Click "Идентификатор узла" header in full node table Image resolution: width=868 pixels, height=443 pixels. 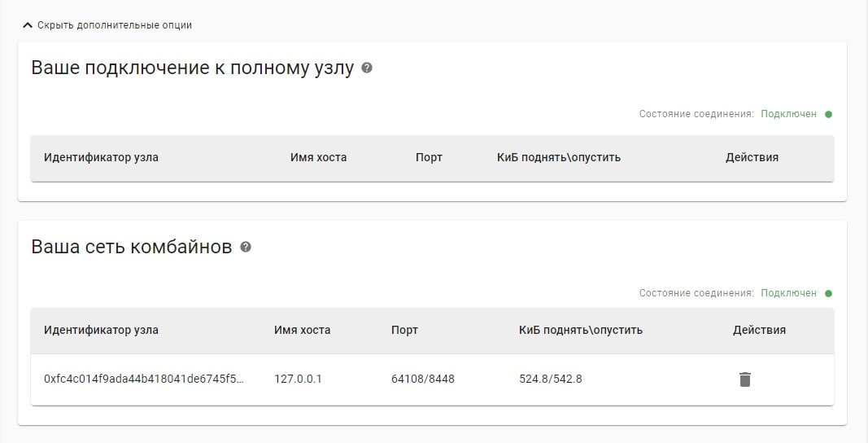pyautogui.click(x=101, y=157)
